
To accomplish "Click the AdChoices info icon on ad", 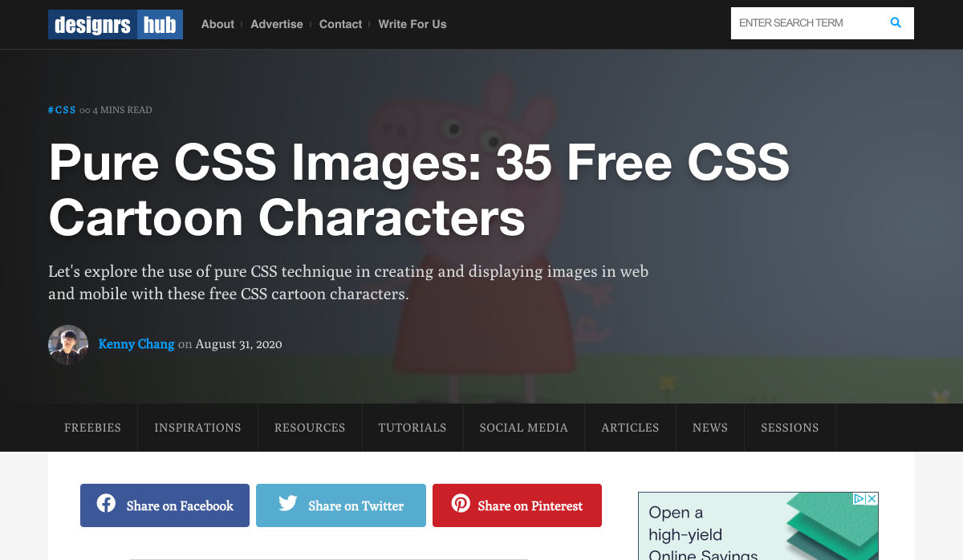I will click(x=859, y=498).
